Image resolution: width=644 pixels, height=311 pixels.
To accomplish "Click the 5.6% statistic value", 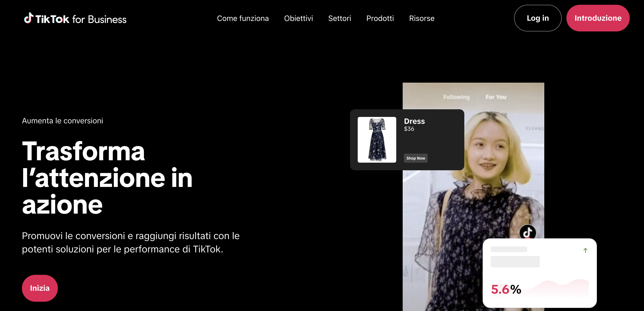I will (x=506, y=289).
